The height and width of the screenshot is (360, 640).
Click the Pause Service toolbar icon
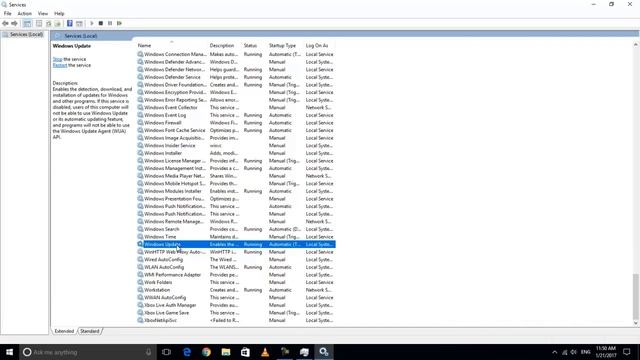[x=110, y=24]
